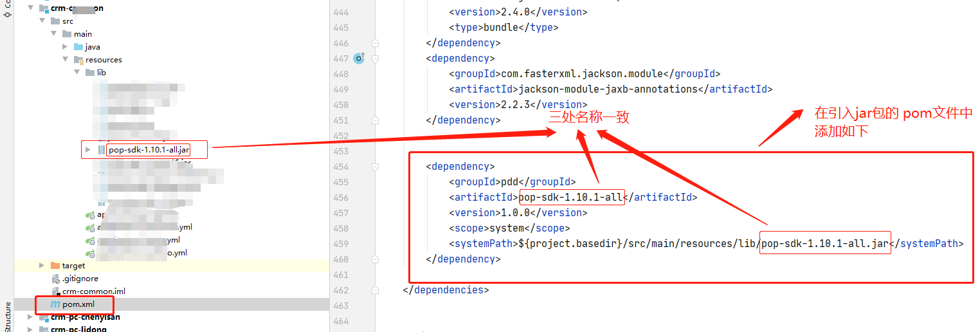The image size is (980, 332).
Task: Expand the target folder arrow
Action: click(42, 266)
